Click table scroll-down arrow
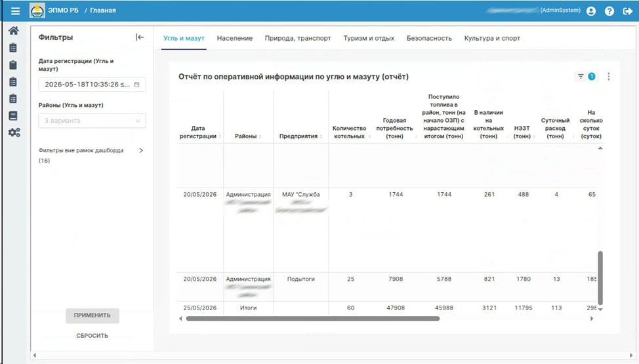The width and height of the screenshot is (639, 364). pos(600,310)
